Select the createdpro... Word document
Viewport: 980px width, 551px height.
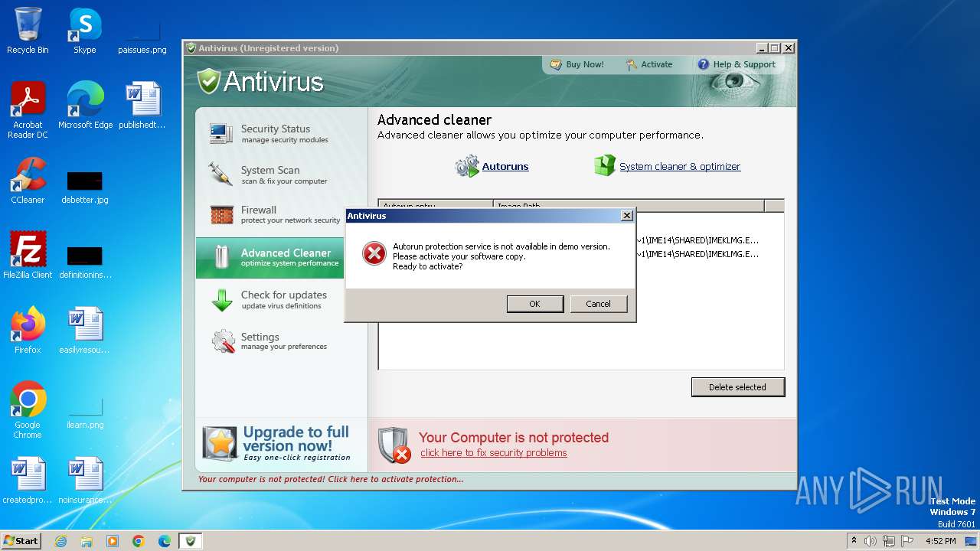tap(28, 481)
